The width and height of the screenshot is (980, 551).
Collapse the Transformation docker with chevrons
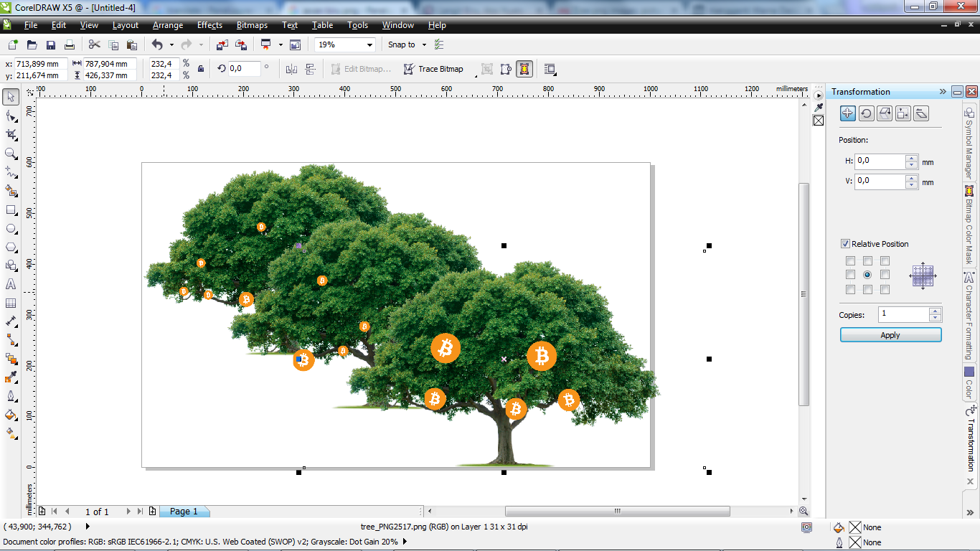(x=943, y=92)
